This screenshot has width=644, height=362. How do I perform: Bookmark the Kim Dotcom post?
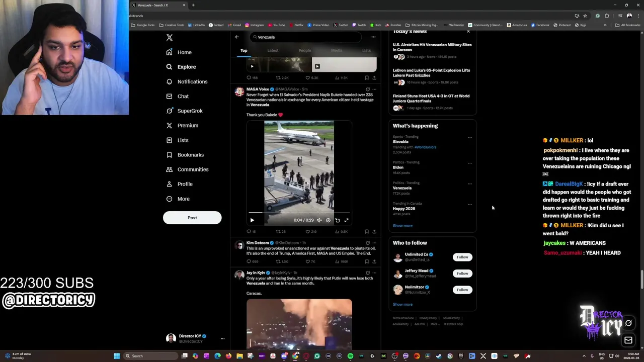[366, 261]
